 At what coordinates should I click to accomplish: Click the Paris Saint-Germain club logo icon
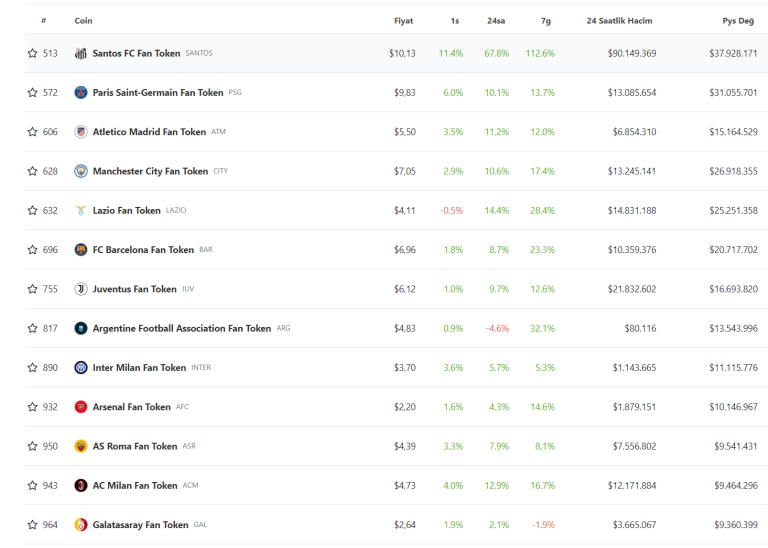(x=81, y=93)
